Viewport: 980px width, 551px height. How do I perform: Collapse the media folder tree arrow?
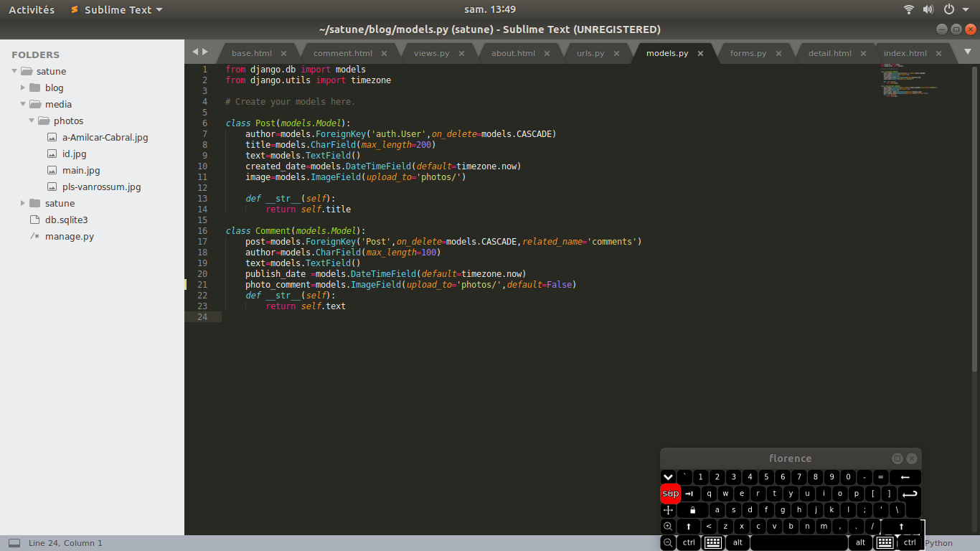pyautogui.click(x=24, y=104)
